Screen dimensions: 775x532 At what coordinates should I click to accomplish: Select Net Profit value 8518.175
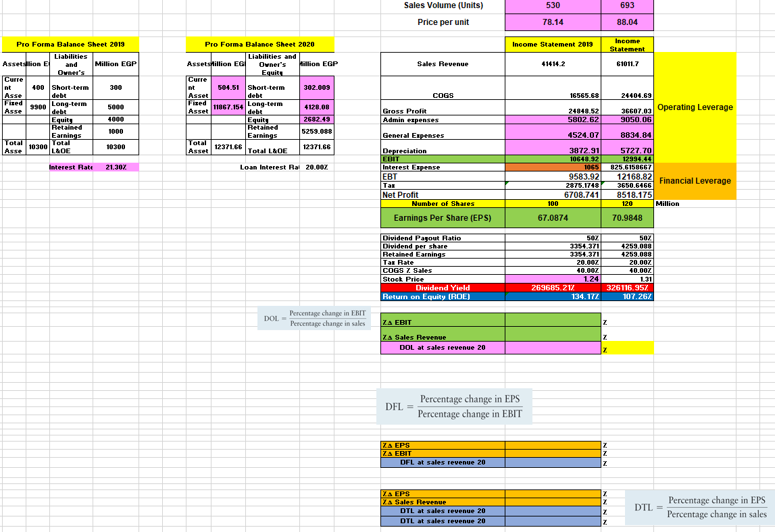coord(627,194)
